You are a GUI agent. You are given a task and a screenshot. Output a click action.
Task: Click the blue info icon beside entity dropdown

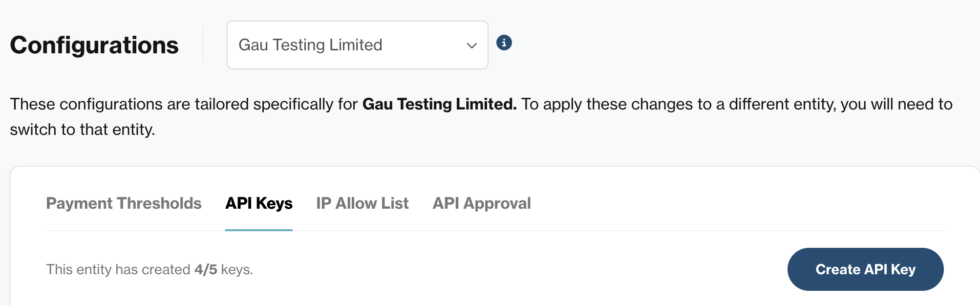[x=504, y=43]
